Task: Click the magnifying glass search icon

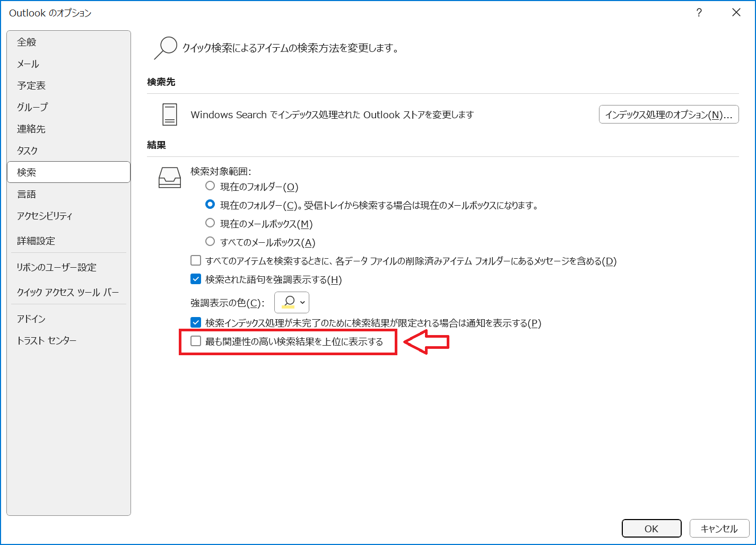Action: tap(165, 48)
